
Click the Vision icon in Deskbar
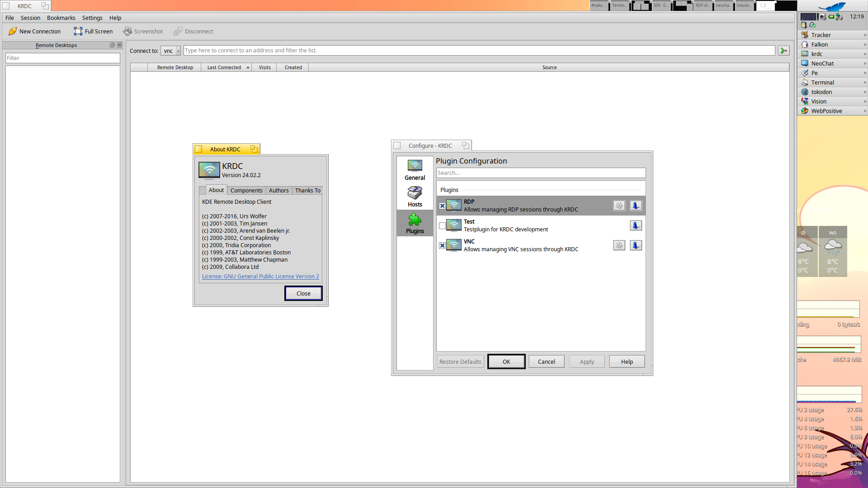(805, 101)
